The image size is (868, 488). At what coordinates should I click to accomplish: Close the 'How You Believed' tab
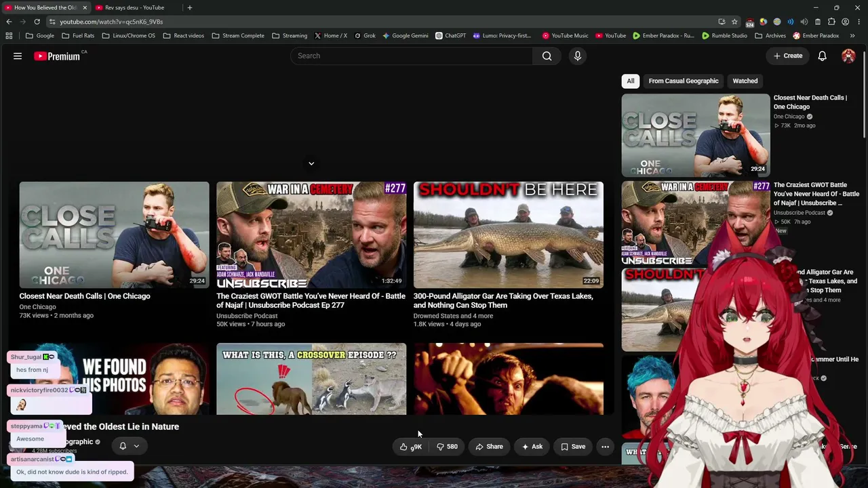(85, 7)
